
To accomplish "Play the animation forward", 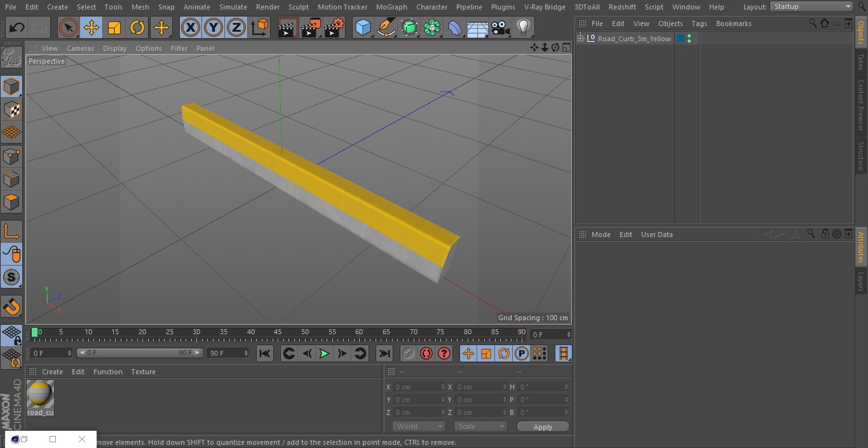I will (324, 353).
